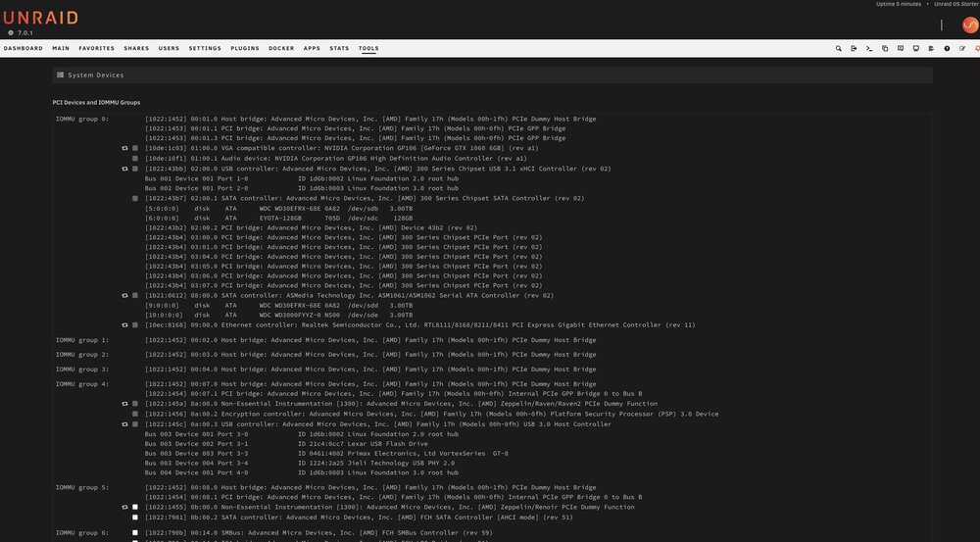The height and width of the screenshot is (542, 980).
Task: Open the notifications bell icon
Action: pyautogui.click(x=977, y=48)
